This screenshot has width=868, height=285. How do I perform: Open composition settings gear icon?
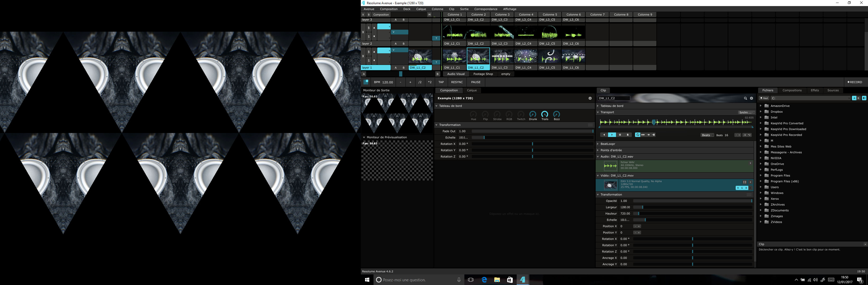[x=590, y=98]
